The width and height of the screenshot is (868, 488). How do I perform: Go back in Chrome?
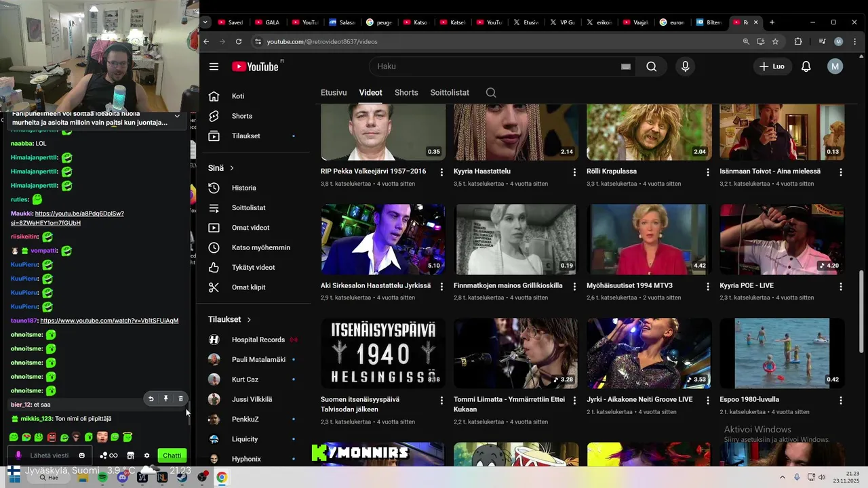click(x=207, y=41)
